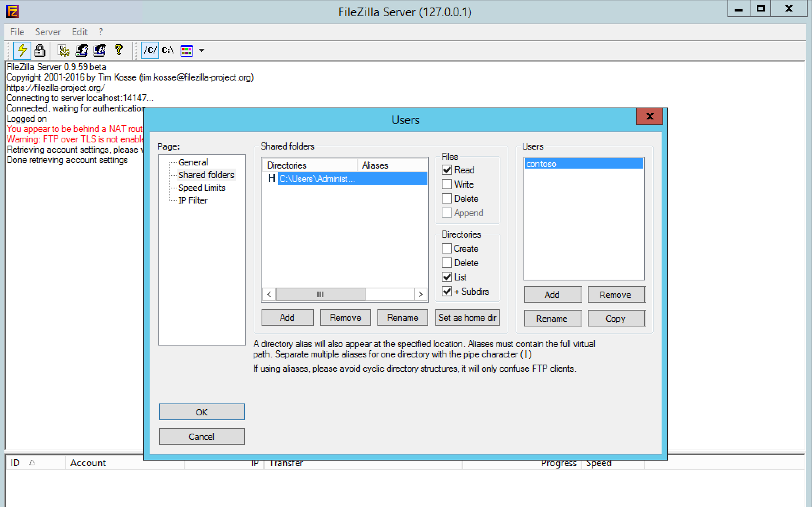This screenshot has height=507, width=812.
Task: Click Set as home dir button
Action: point(467,317)
